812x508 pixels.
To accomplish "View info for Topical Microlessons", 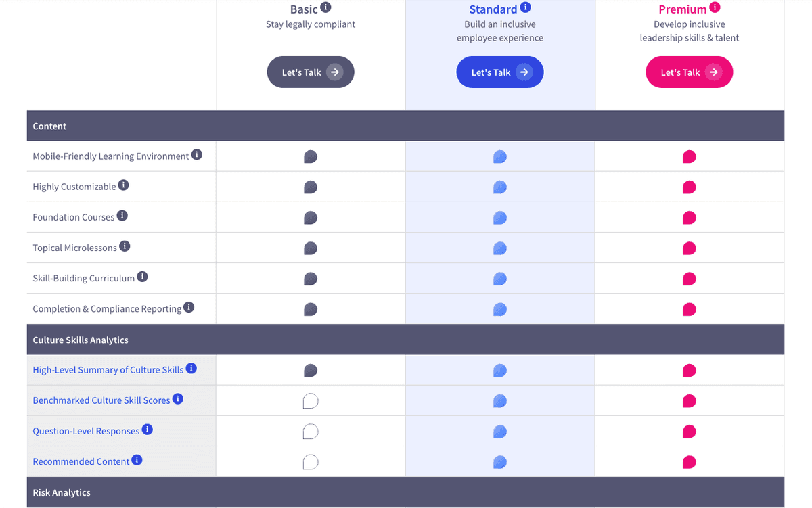I will tap(125, 246).
